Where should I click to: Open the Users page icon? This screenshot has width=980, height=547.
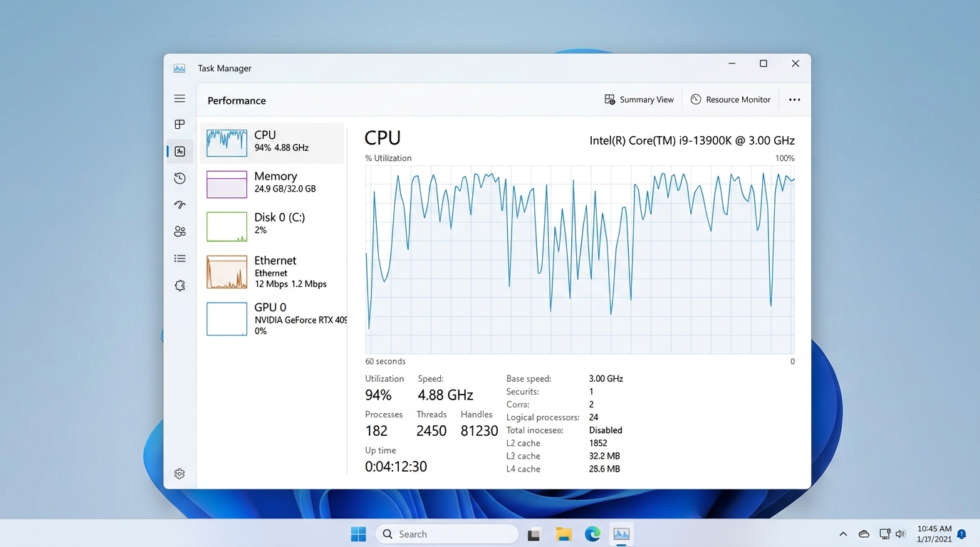tap(179, 231)
